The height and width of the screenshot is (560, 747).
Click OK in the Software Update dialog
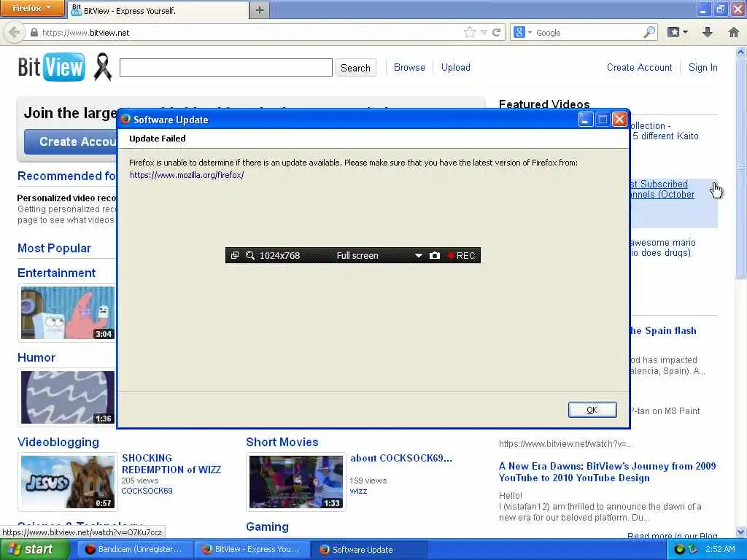592,410
